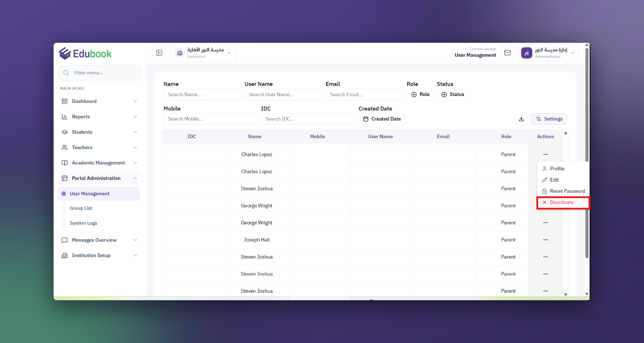Click the Joseph Hall name cell
The image size is (644, 343).
coord(257,240)
